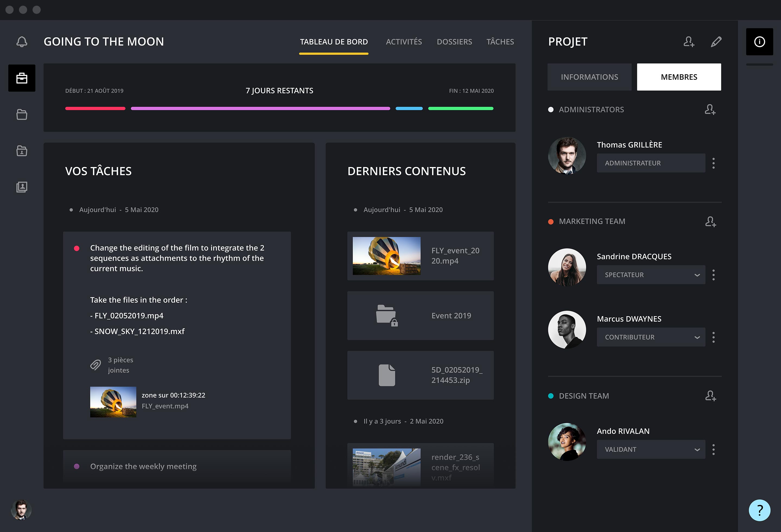Click the ADMINISTRATEUR role field
This screenshot has height=532, width=781.
pyautogui.click(x=651, y=163)
